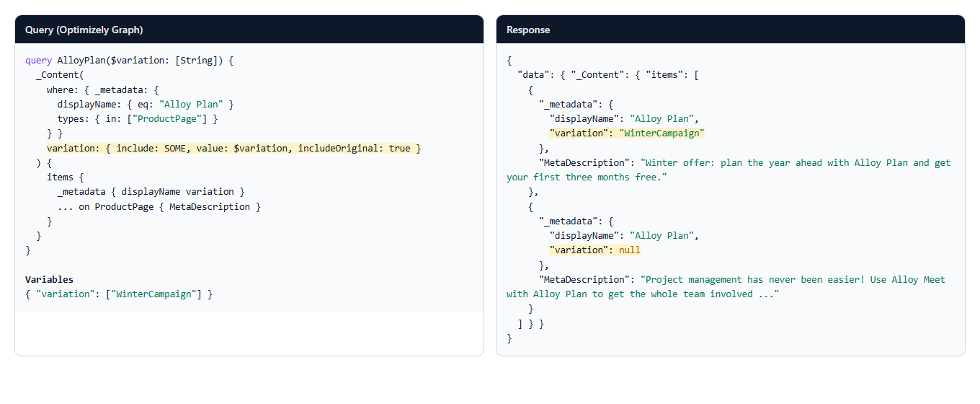Click the highlighted "variation": "WinterCampaign" response line

(x=626, y=133)
